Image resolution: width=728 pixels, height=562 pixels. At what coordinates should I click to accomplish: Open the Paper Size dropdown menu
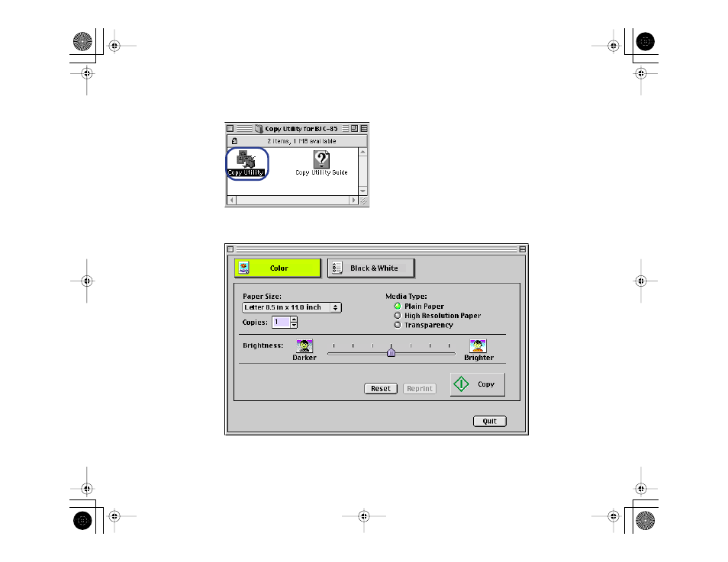[292, 307]
